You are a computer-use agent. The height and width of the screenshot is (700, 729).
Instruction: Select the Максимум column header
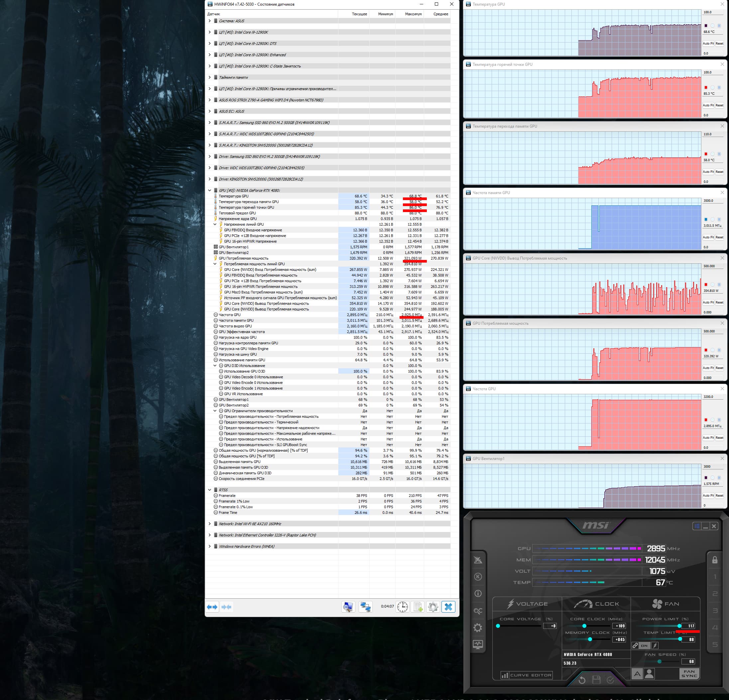(x=413, y=14)
